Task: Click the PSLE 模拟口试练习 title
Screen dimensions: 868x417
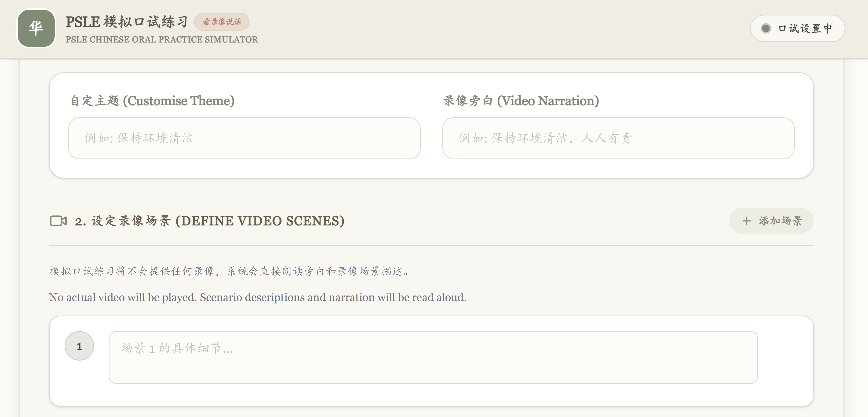Action: click(x=127, y=22)
